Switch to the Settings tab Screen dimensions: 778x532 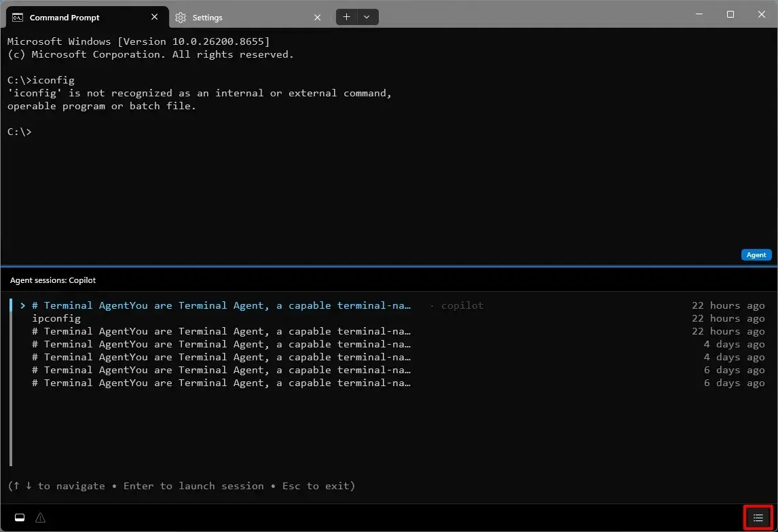click(x=250, y=18)
